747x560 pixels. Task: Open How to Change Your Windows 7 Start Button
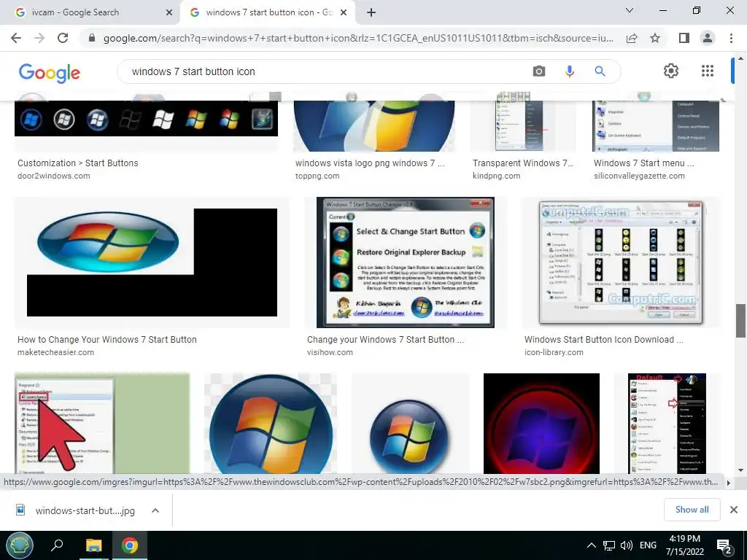[107, 340]
